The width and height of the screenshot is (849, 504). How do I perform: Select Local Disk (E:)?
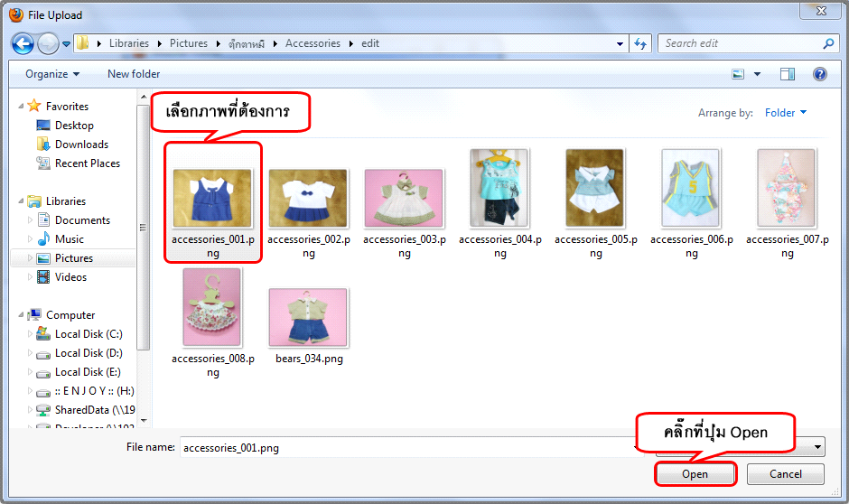click(x=88, y=372)
